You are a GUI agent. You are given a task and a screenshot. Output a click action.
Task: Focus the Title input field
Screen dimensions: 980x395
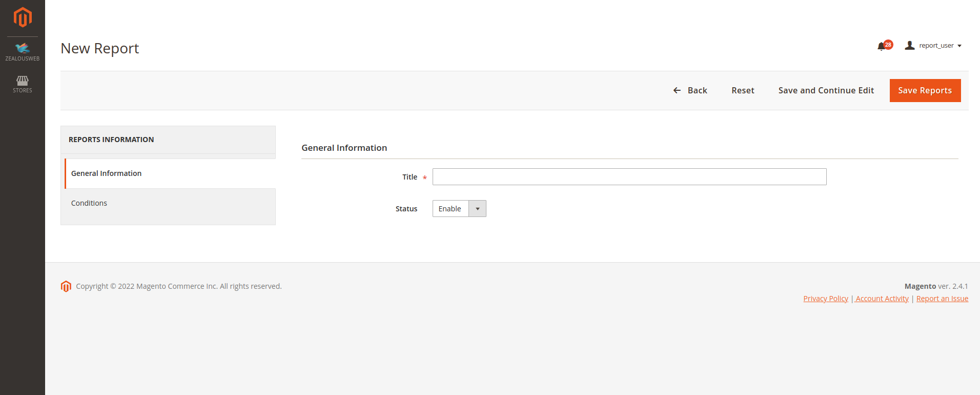tap(629, 177)
